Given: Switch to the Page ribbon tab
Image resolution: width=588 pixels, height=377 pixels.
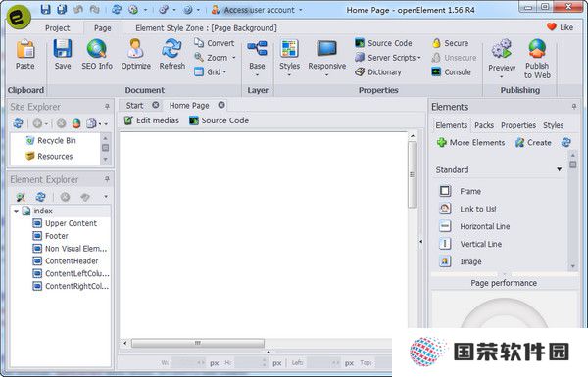Looking at the screenshot, I should 102,28.
